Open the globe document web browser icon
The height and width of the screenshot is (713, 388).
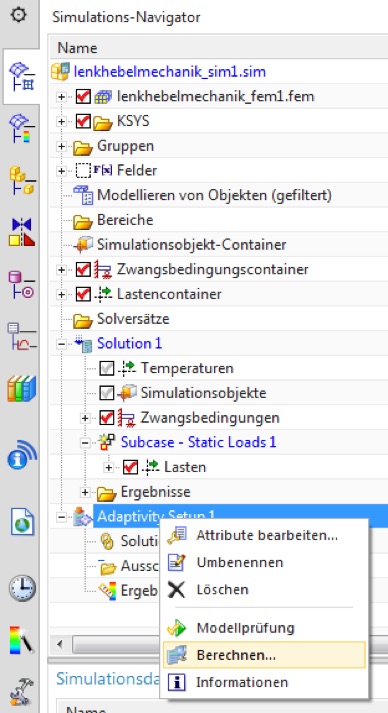tap(22, 522)
